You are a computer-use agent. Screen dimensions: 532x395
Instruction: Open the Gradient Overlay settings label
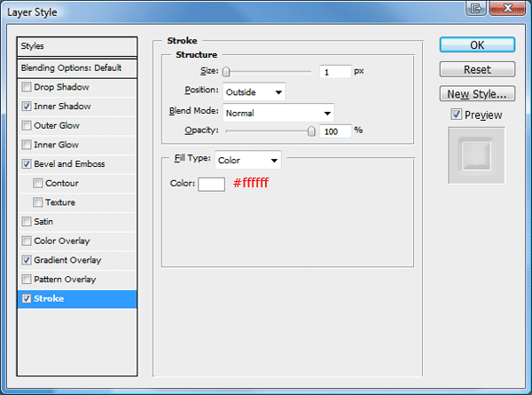point(67,260)
